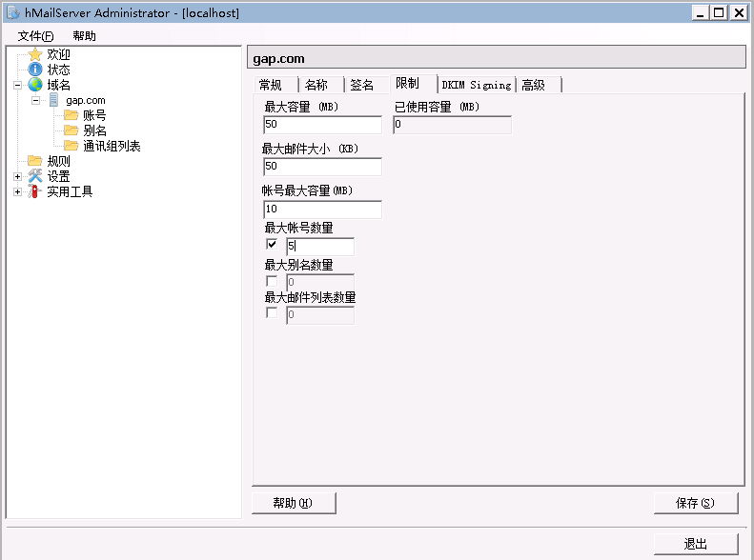
Task: Select gap.com in the tree
Action: [86, 100]
